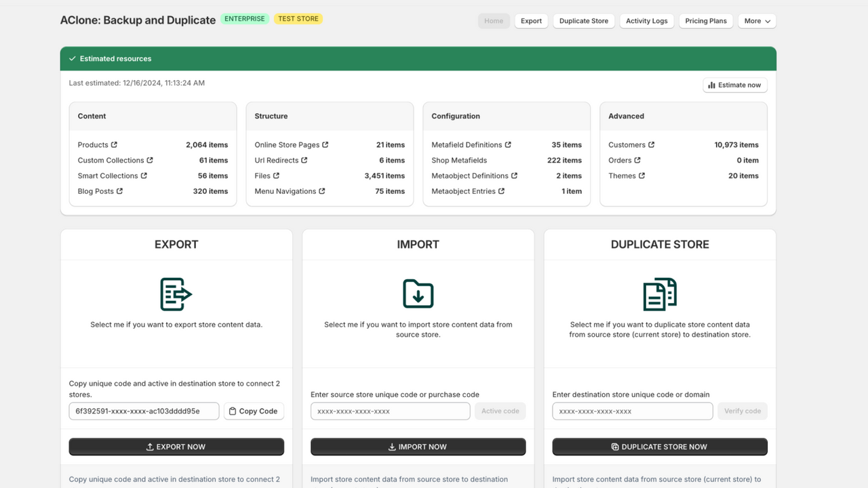Go to Duplicate Store navigation tab

(x=584, y=21)
